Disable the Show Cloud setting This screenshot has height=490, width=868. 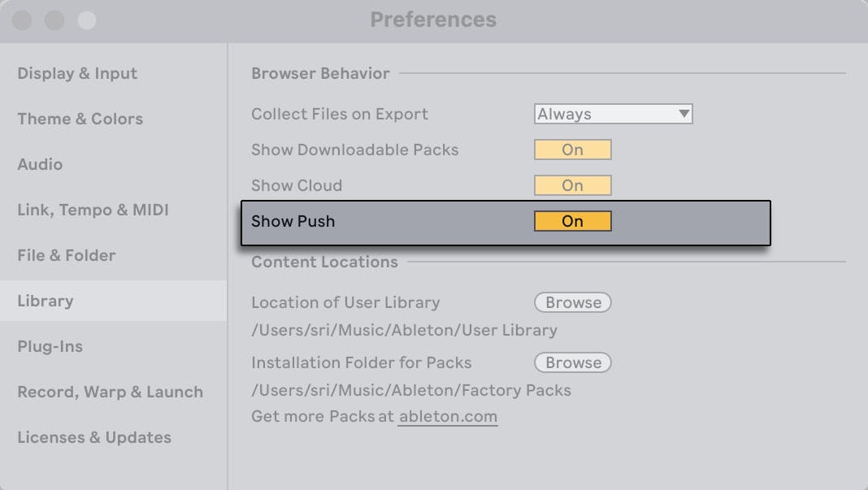(572, 185)
